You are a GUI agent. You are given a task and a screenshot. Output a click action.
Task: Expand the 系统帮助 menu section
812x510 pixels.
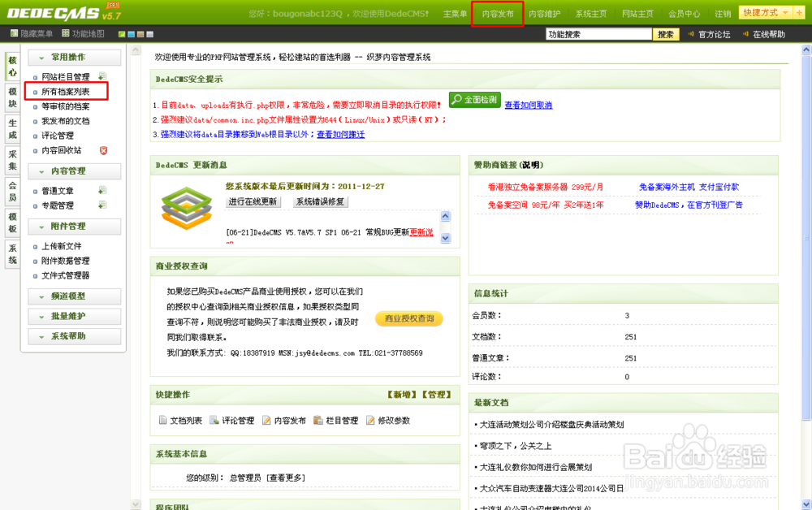75,336
